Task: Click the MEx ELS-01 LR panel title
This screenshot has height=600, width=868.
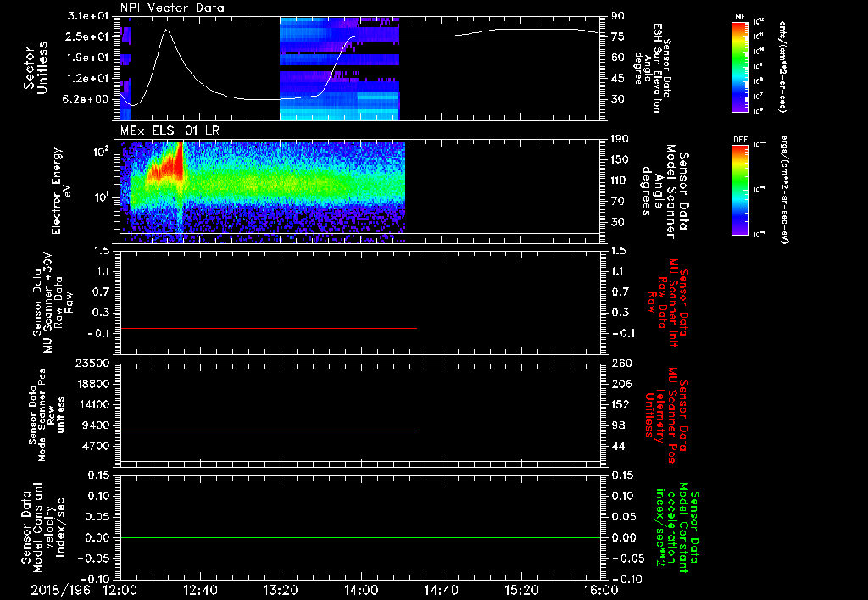Action: 170,131
